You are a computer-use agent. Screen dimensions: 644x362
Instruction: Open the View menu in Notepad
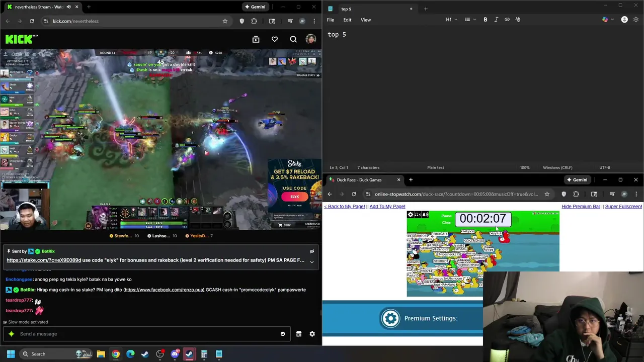366,20
